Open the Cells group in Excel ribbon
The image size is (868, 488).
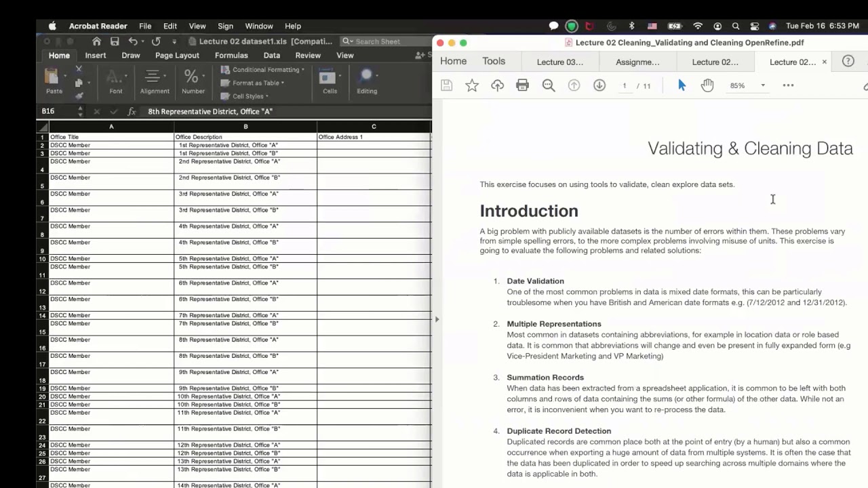[330, 81]
